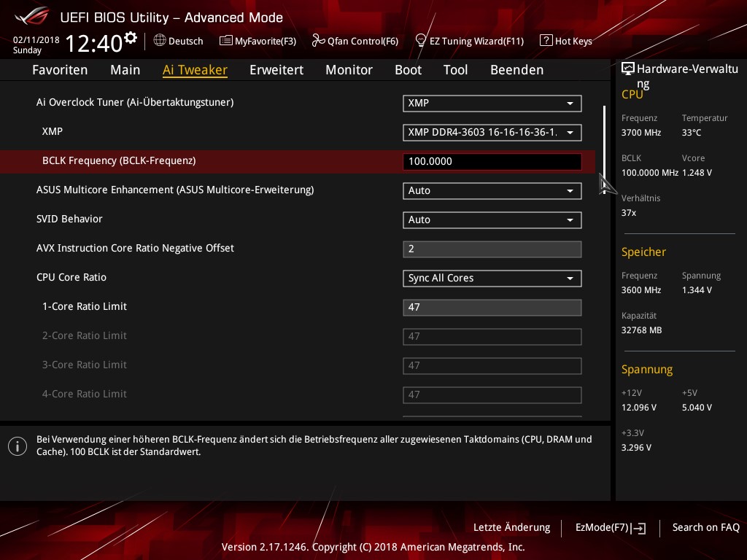This screenshot has height=560, width=747.
Task: Click the EZ Tuning lightbulb icon
Action: pyautogui.click(x=421, y=41)
